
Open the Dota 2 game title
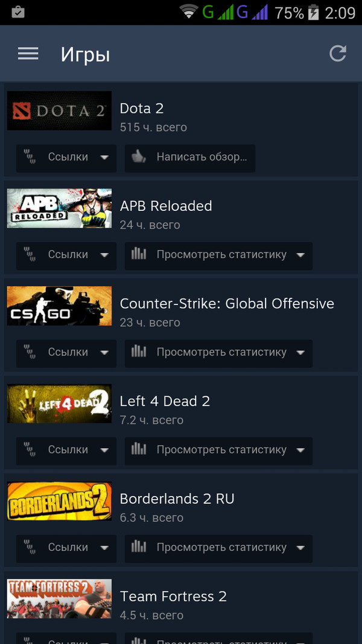[x=141, y=108]
